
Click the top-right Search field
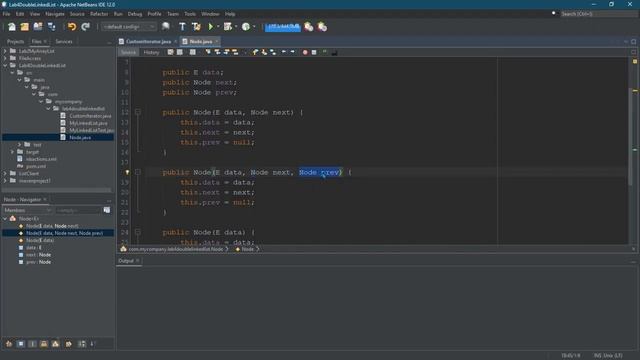pos(598,14)
